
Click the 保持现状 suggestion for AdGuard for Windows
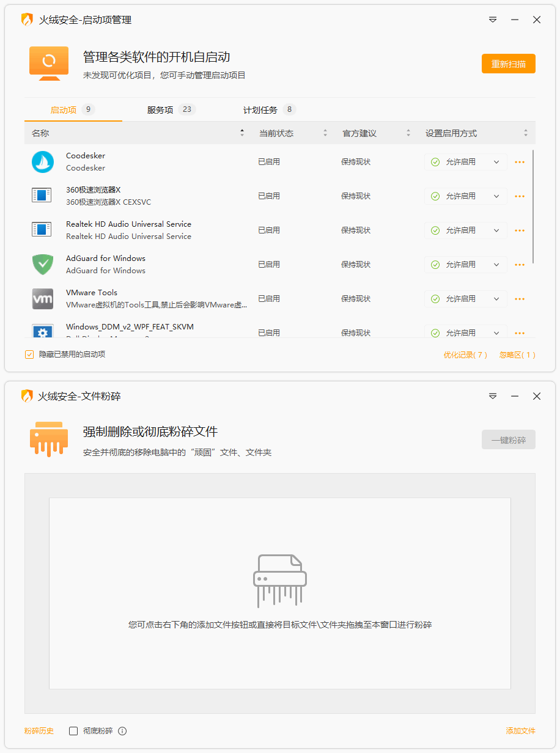click(356, 265)
